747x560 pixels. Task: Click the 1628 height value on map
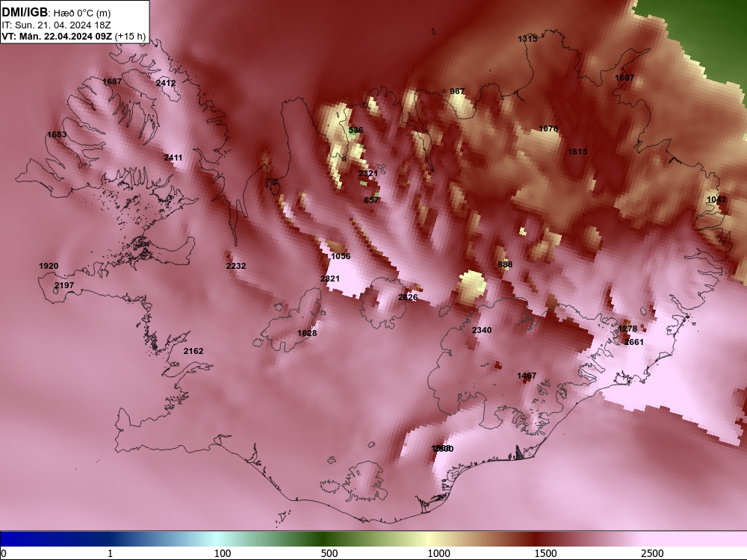tap(307, 333)
